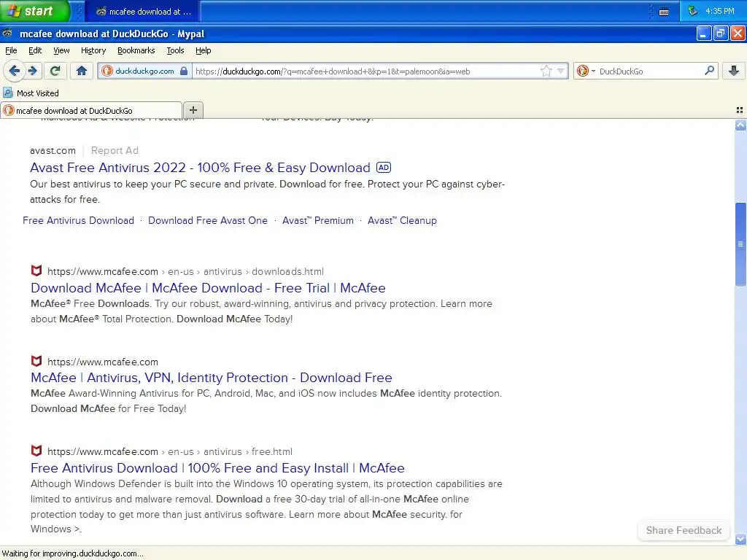Screen dimensions: 747x560
Task: Open the Tools menu
Action: point(175,50)
